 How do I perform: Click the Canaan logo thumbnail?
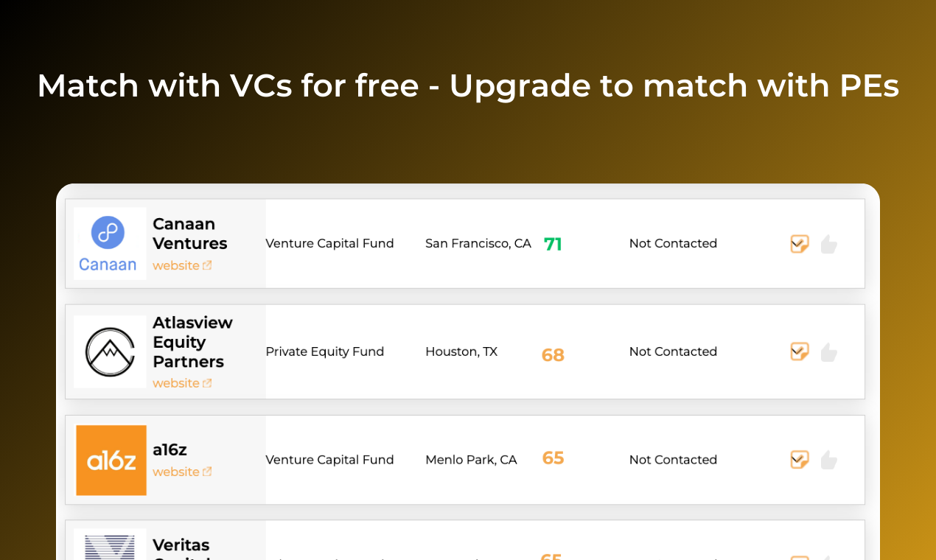click(x=110, y=244)
